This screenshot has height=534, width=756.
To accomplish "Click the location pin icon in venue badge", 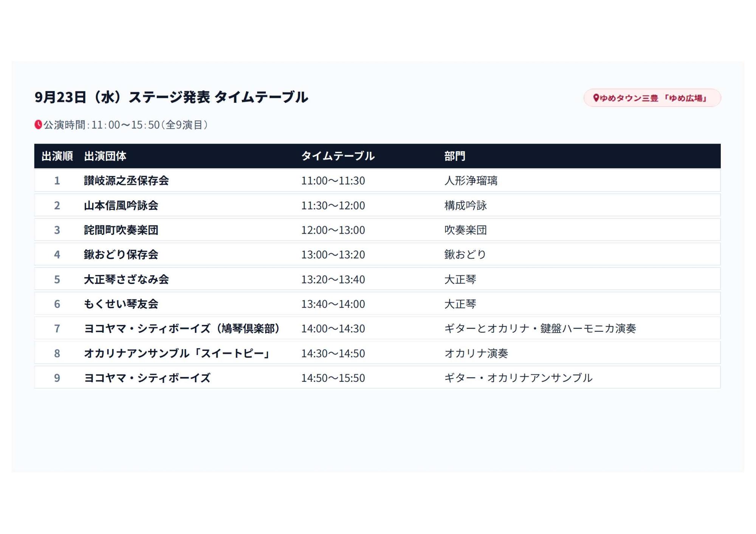I will [596, 98].
